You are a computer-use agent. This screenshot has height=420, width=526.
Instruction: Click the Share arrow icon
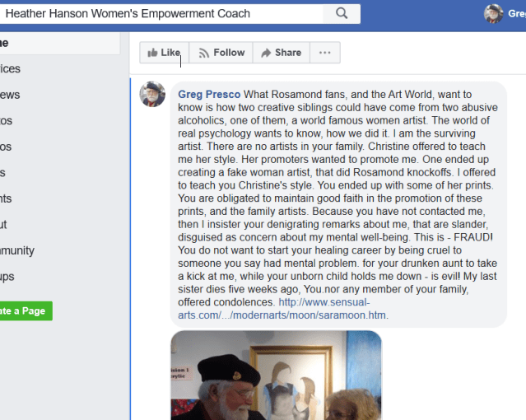click(x=266, y=53)
